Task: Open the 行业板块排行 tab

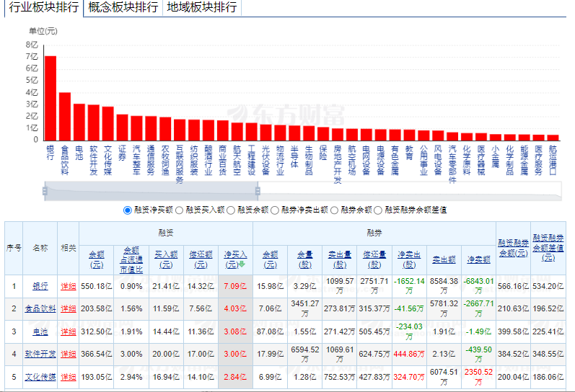Action: (x=43, y=7)
